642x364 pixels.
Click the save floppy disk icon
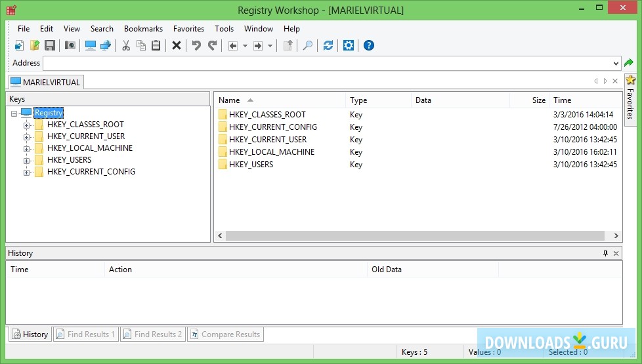(50, 45)
